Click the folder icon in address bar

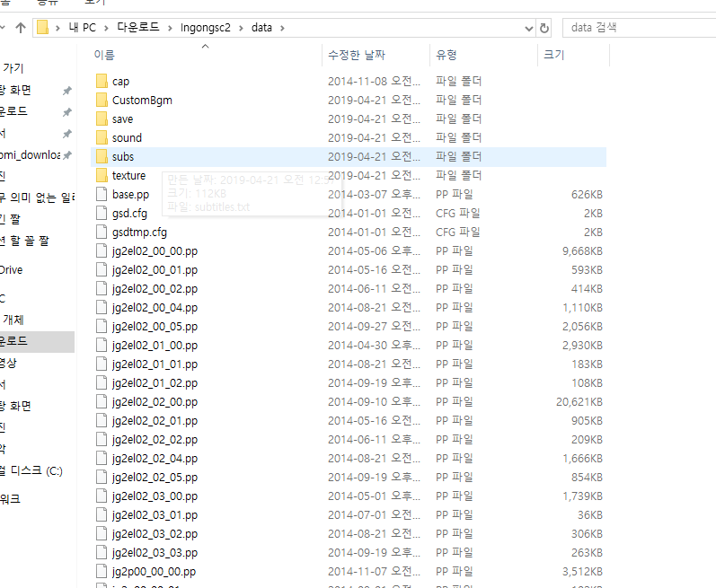coord(42,27)
